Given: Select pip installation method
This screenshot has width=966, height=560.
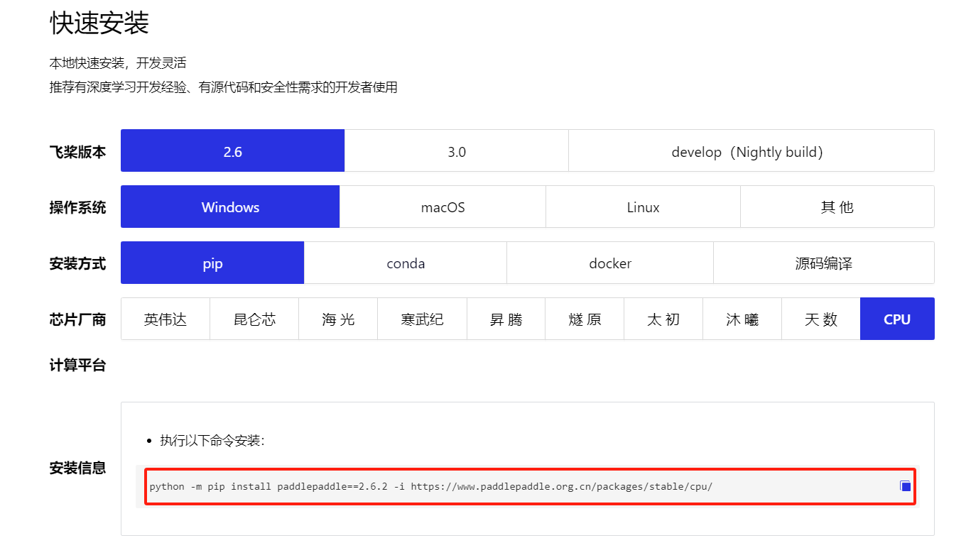Looking at the screenshot, I should 212,263.
